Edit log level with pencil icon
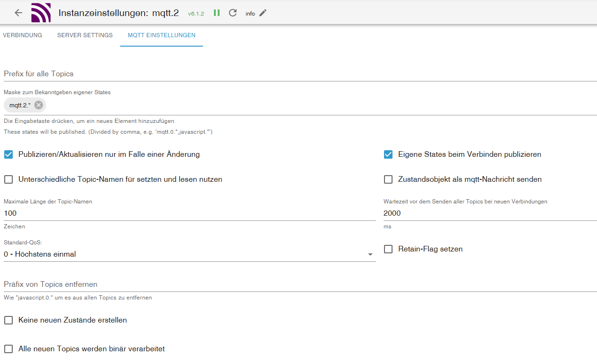Viewport: 597px width, 364px height. [263, 13]
